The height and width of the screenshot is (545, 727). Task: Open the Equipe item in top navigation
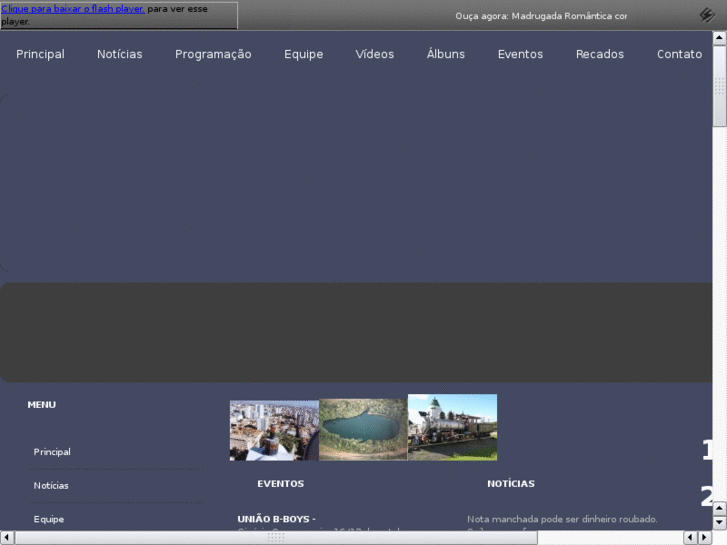pos(304,55)
